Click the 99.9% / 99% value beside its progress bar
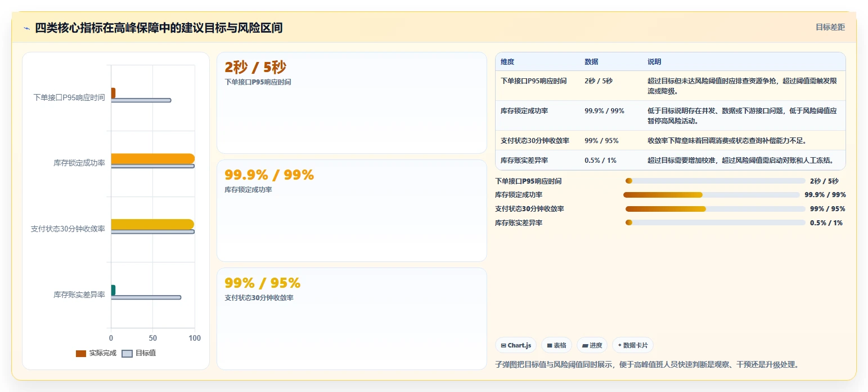This screenshot has width=868, height=392. pos(825,195)
